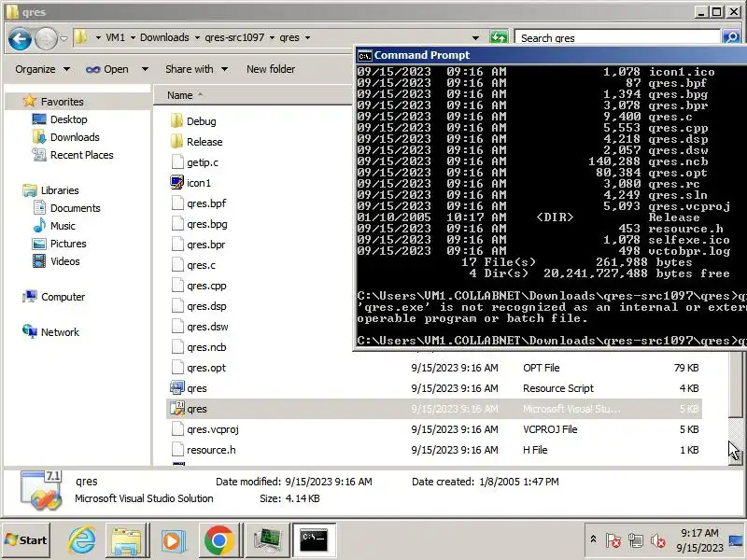Image resolution: width=747 pixels, height=560 pixels.
Task: Select the qres.cpp file
Action: coord(206,286)
